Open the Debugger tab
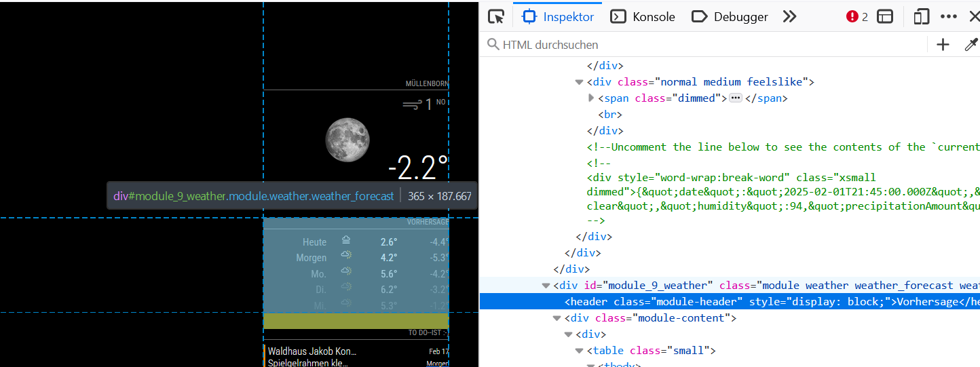 click(730, 17)
